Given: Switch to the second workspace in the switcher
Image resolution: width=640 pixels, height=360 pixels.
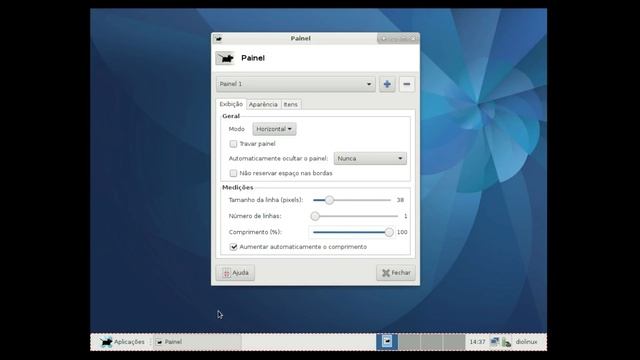Looking at the screenshot, I should click(409, 342).
